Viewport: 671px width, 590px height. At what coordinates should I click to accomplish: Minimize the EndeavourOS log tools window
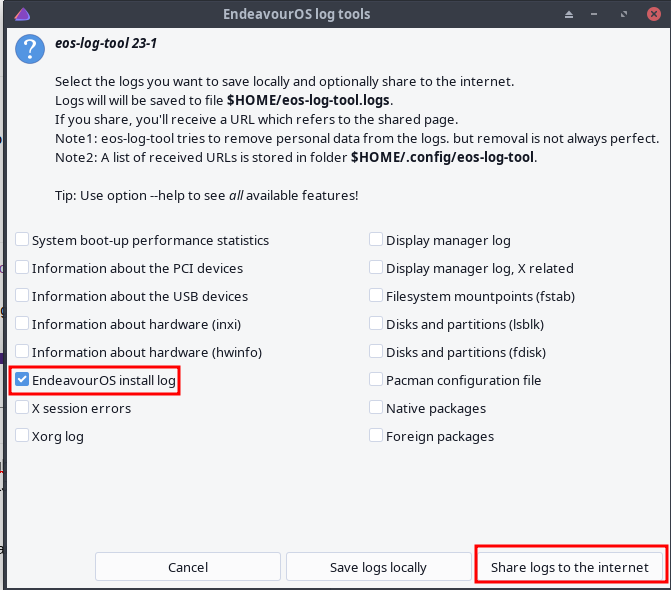coord(594,14)
